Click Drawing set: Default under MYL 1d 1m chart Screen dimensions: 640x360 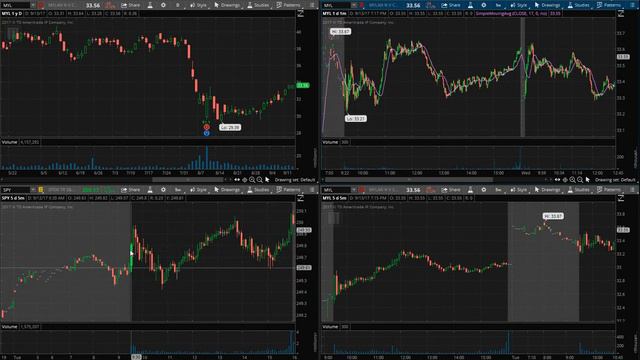pyautogui.click(x=615, y=180)
